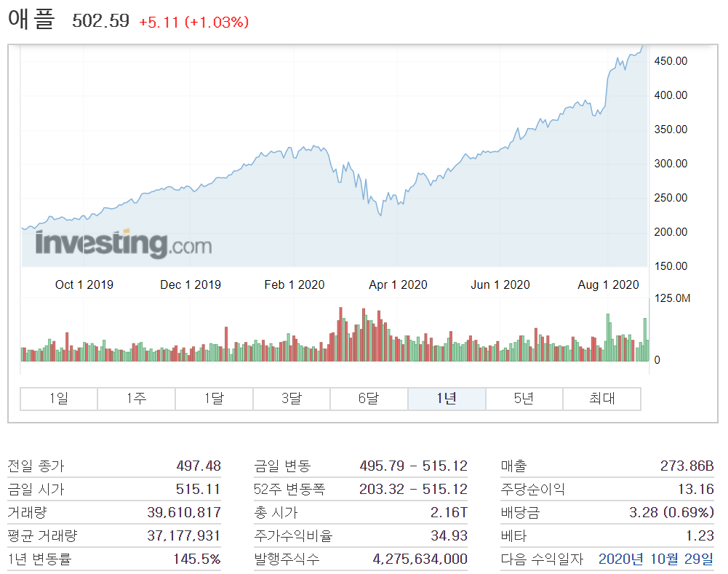
Task: Click the 발행주식수 value 4,275,634,000
Action: 420,559
